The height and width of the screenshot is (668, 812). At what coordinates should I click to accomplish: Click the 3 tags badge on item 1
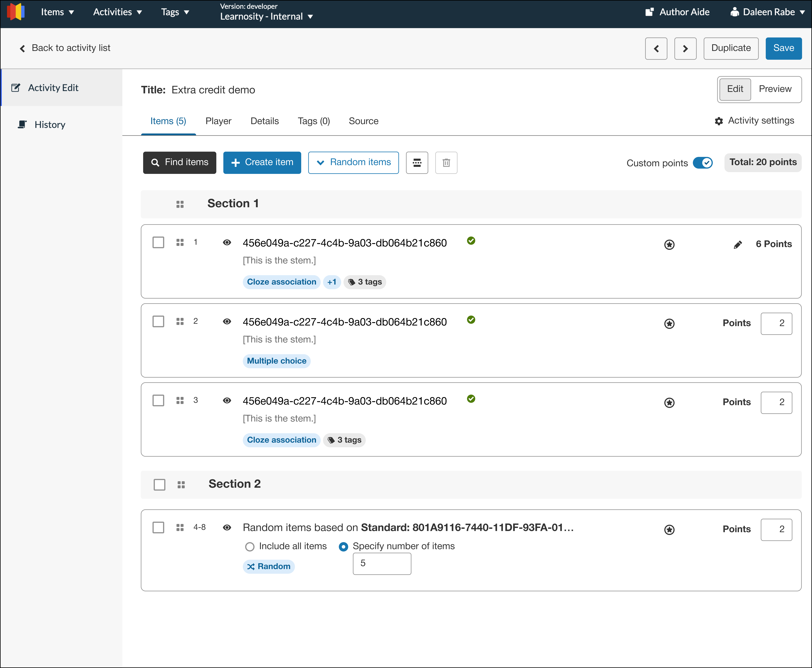(x=365, y=282)
